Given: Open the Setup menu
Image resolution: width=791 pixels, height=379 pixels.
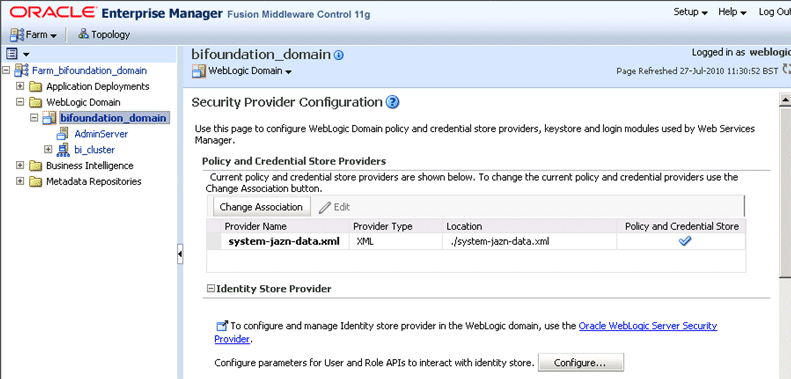Looking at the screenshot, I should pyautogui.click(x=691, y=12).
